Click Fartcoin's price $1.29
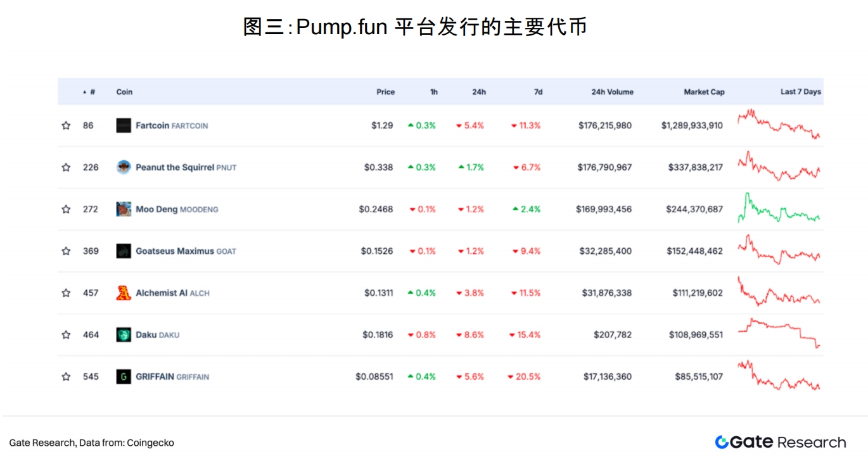The height and width of the screenshot is (473, 868). point(382,125)
